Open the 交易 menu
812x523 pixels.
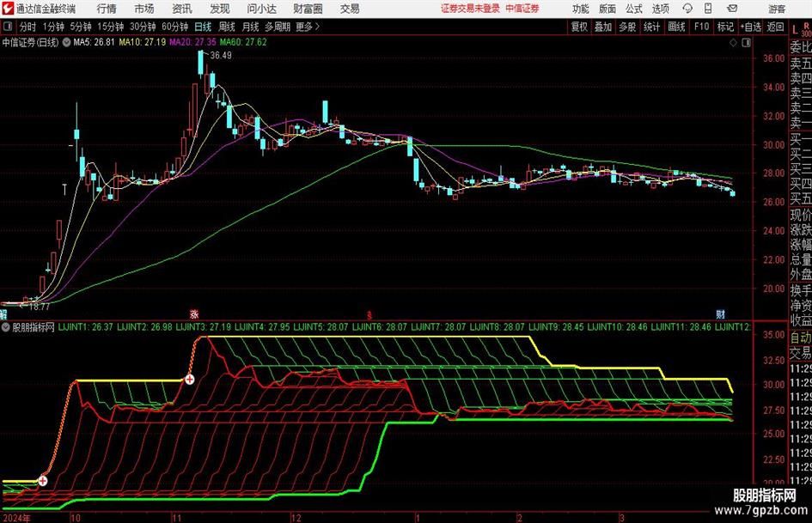[x=350, y=9]
